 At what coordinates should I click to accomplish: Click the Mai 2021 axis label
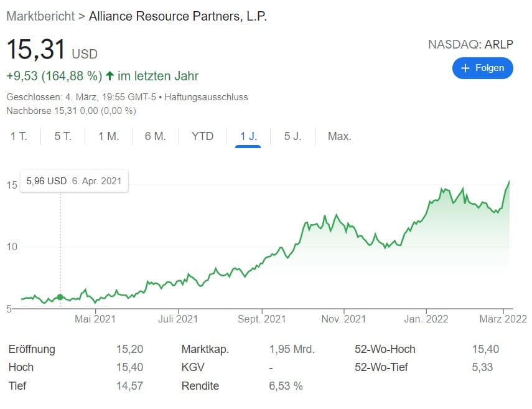pyautogui.click(x=95, y=319)
